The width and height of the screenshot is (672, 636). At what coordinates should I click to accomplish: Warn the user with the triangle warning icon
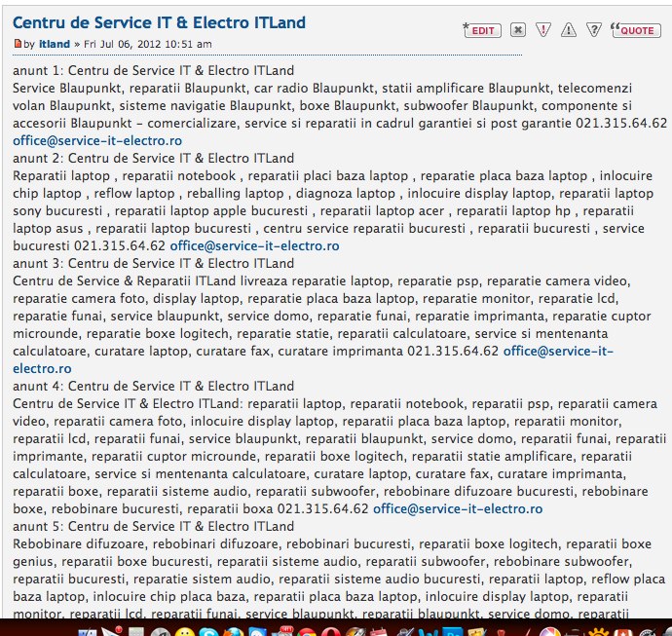(x=569, y=30)
